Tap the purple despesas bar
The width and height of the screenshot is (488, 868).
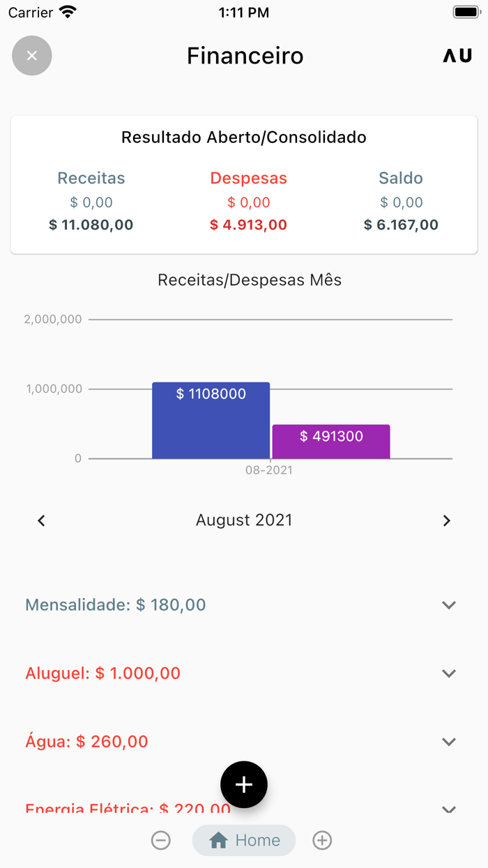pos(331,442)
